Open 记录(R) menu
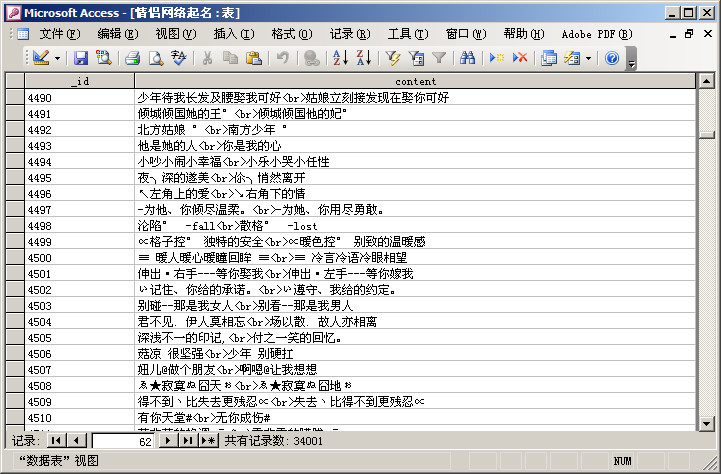The width and height of the screenshot is (721, 474). pos(350,34)
